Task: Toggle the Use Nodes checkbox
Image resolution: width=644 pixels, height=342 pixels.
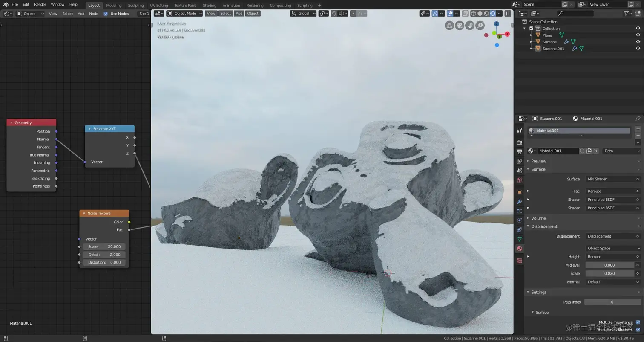Action: pyautogui.click(x=106, y=14)
